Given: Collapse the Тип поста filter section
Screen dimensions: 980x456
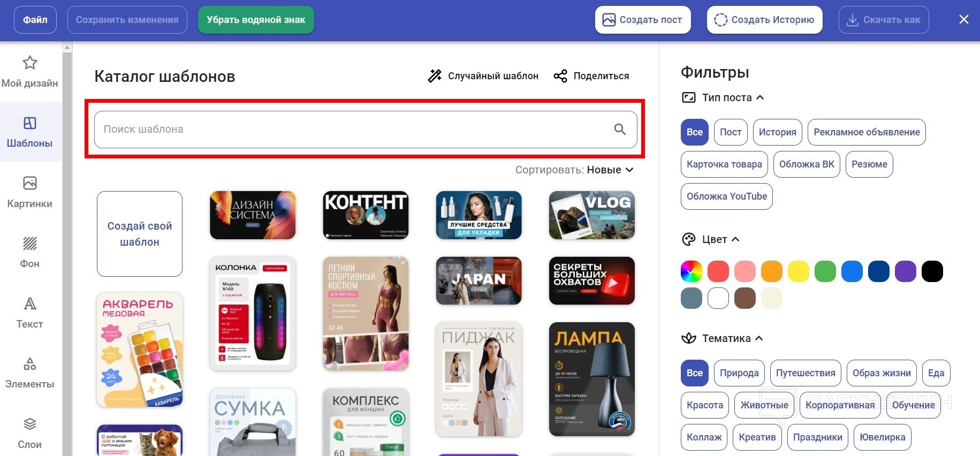Looking at the screenshot, I should (760, 97).
